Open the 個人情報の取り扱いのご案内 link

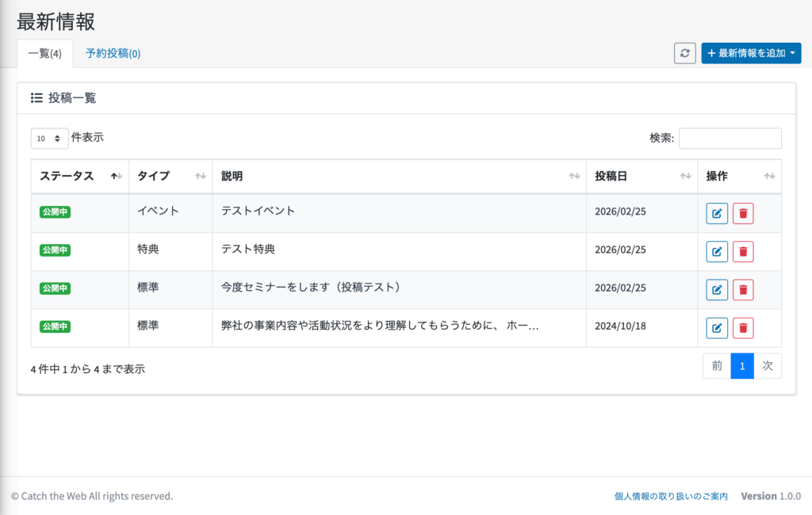point(671,496)
